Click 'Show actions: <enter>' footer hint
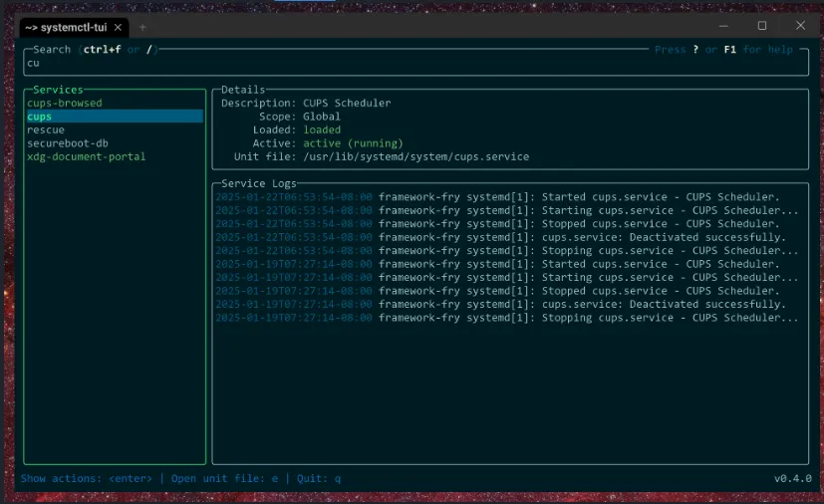Screen dimensions: 824x504 (87, 479)
